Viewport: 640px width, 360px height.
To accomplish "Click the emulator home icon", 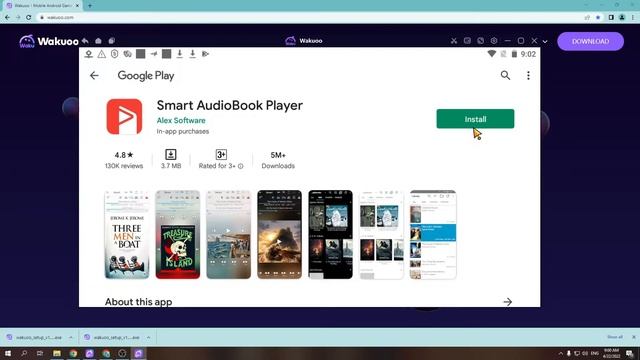I will point(98,41).
